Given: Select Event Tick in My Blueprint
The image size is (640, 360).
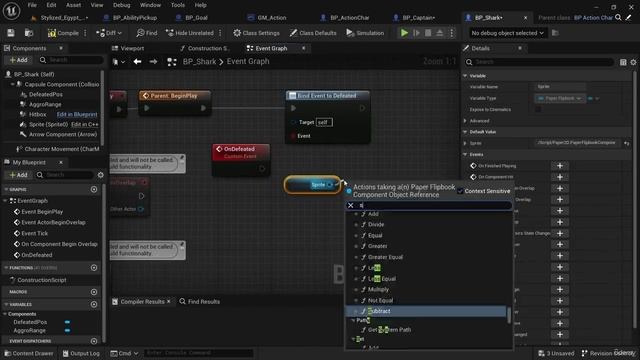Looking at the screenshot, I should click(35, 233).
